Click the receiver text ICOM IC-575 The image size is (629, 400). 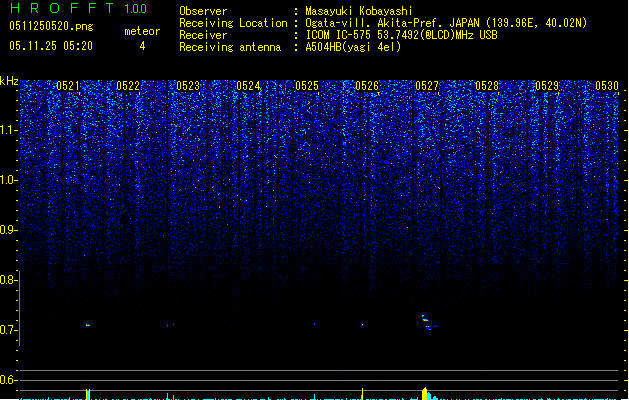(x=339, y=35)
